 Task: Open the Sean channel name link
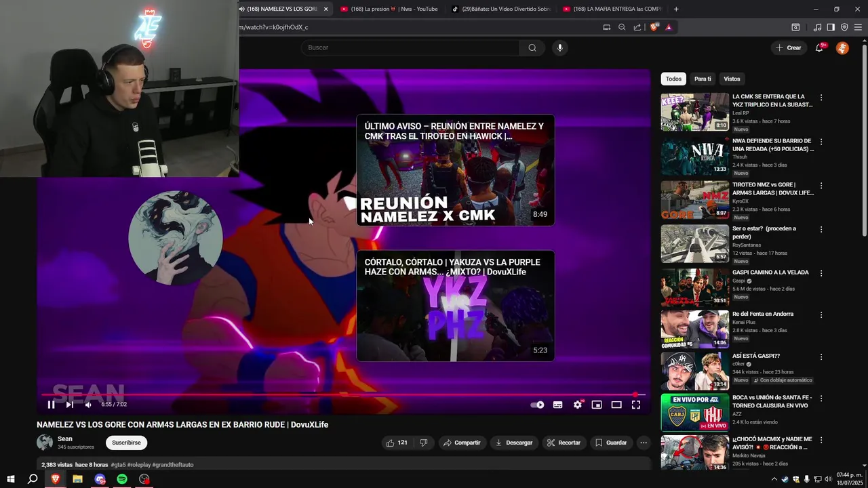[x=65, y=439]
